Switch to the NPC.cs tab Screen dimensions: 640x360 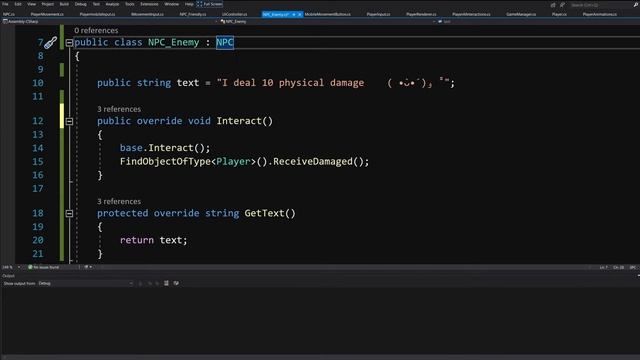[x=9, y=14]
